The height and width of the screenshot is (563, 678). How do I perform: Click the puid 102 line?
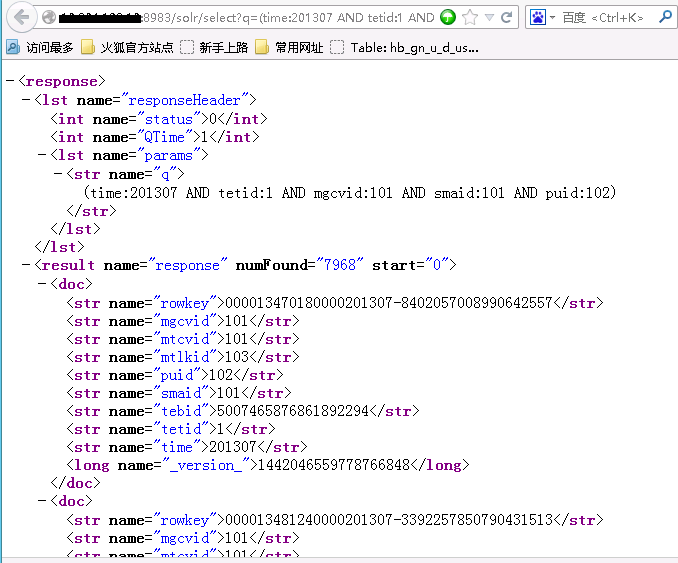click(175, 375)
